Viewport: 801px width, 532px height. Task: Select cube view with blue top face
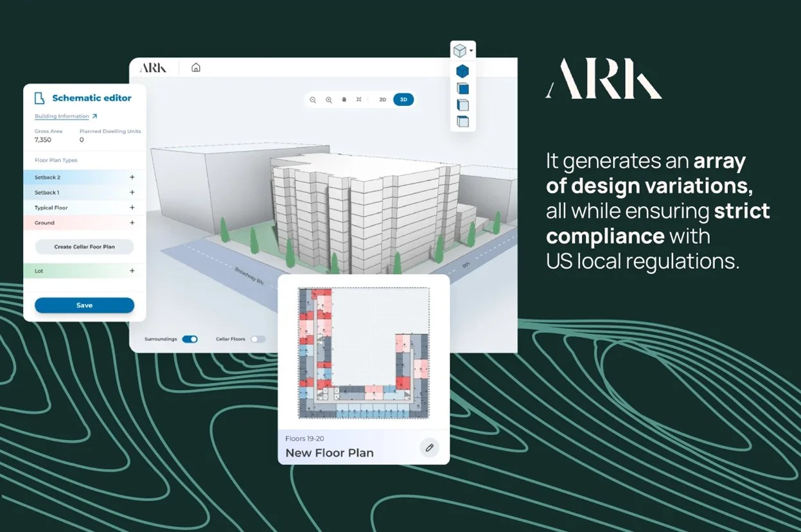click(x=462, y=121)
